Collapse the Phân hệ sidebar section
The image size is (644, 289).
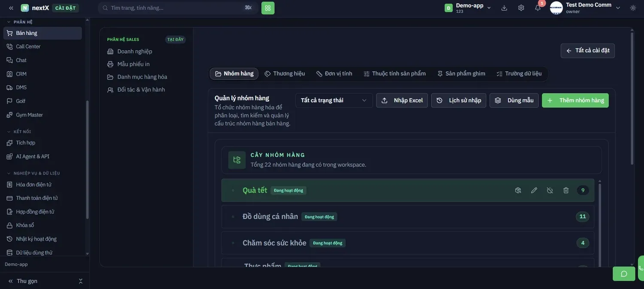point(20,22)
